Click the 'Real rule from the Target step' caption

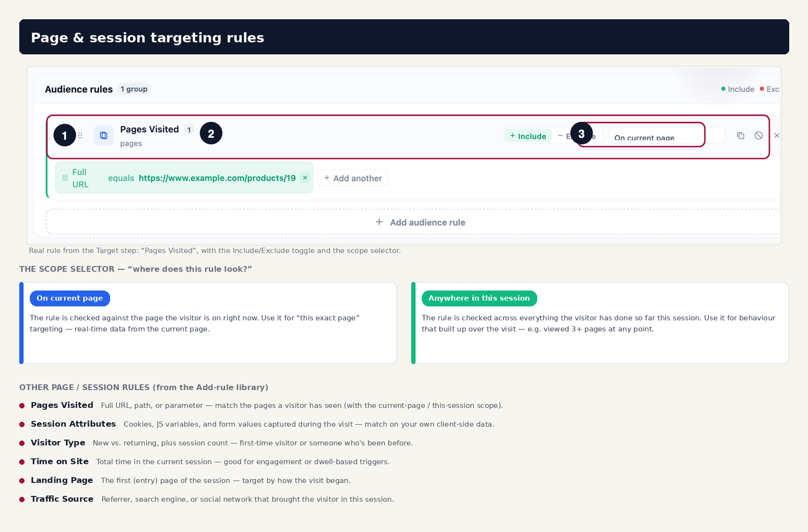[x=215, y=251]
